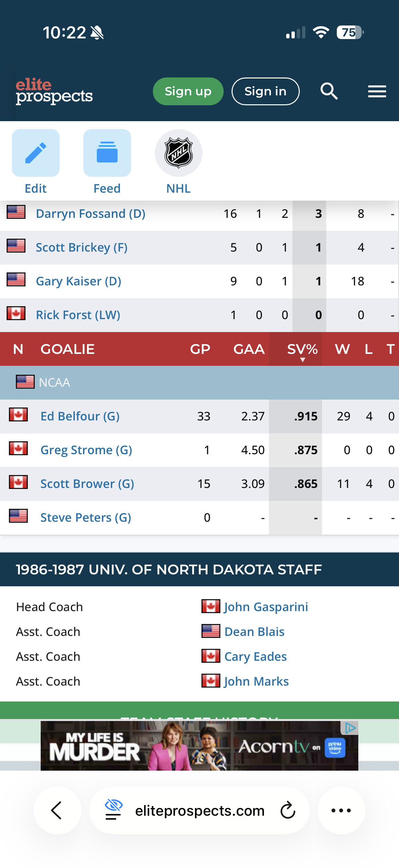
Task: Open head coach John Gasparini's page
Action: tap(266, 607)
